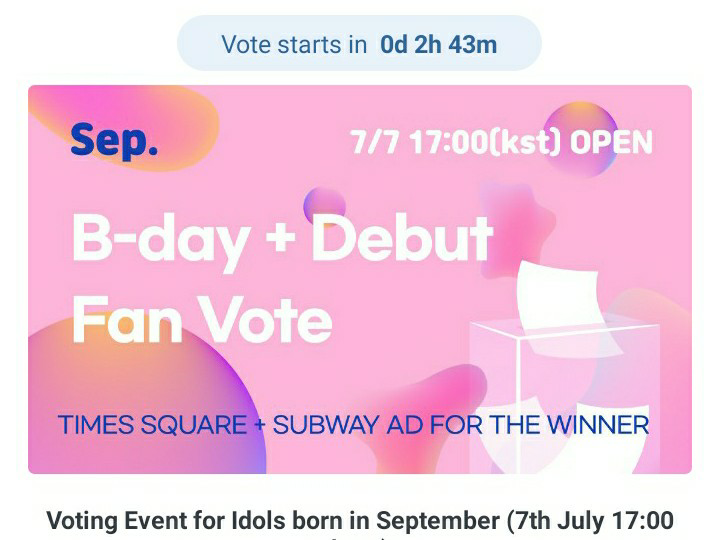Click the blue "Sep." month label
The width and height of the screenshot is (720, 540).
[114, 141]
